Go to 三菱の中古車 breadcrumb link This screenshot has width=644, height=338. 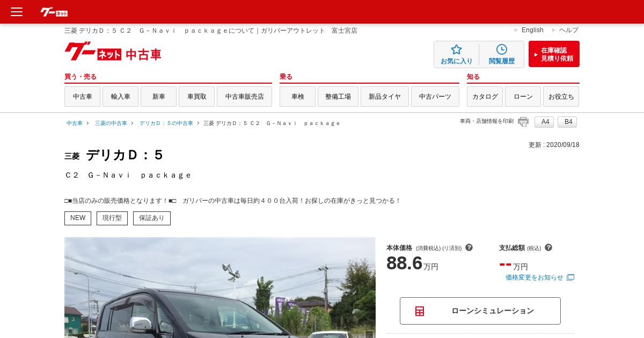coord(111,123)
